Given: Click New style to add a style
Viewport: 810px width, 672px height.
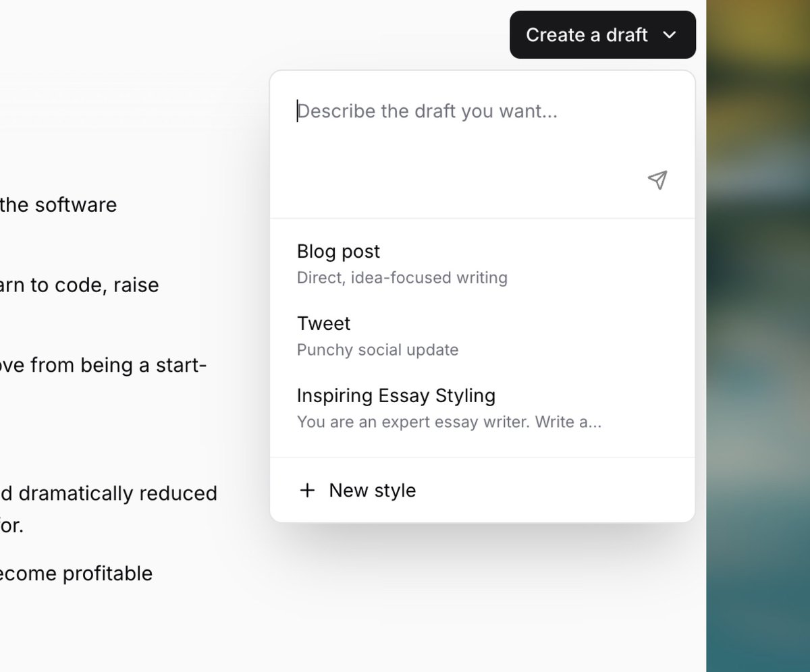Looking at the screenshot, I should (372, 491).
